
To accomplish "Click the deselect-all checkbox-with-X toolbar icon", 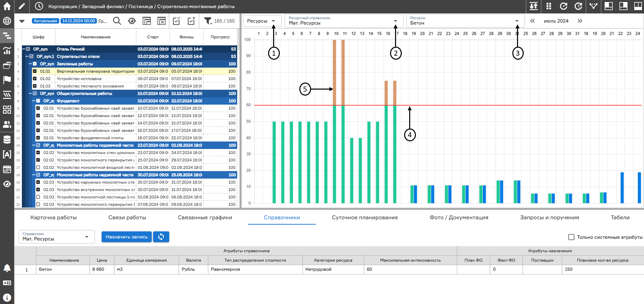I will pyautogui.click(x=191, y=21).
